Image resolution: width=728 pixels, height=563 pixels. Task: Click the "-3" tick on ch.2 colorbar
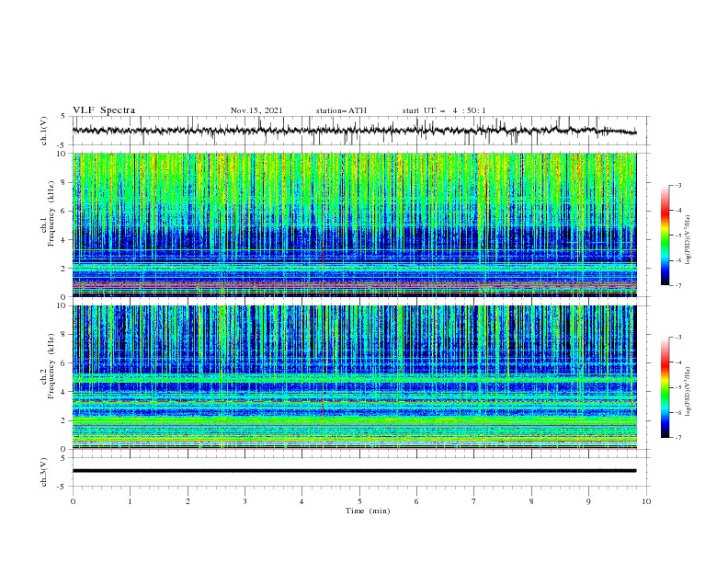coord(678,338)
